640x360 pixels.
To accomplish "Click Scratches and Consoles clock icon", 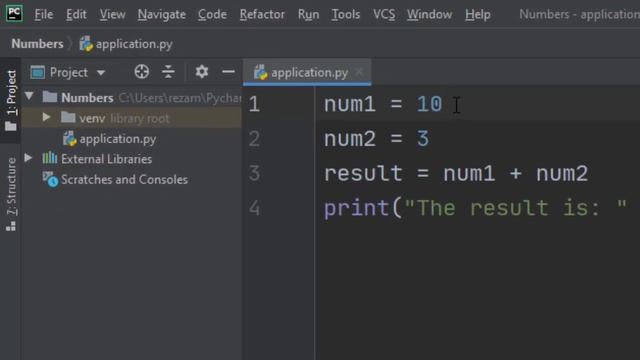I will 51,179.
